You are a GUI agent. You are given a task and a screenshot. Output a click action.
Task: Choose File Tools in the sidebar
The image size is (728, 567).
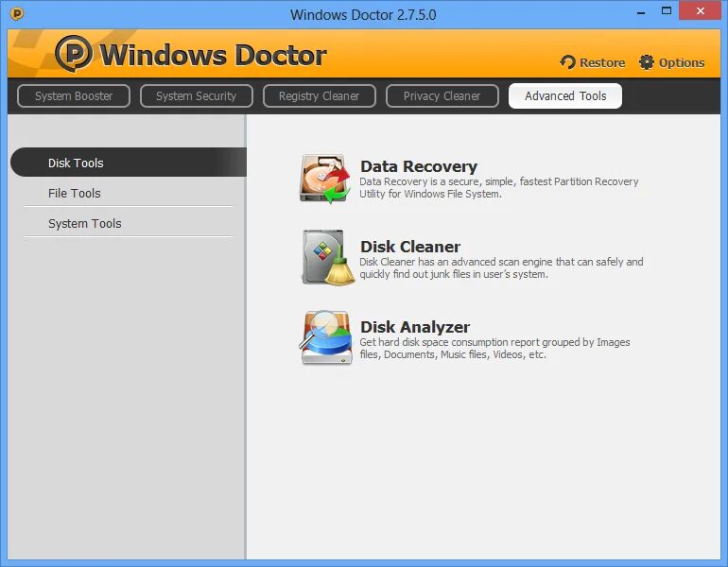pos(129,193)
